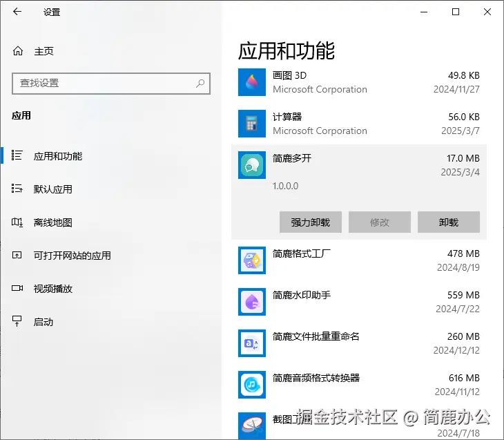Minimize the 设置 window
The height and width of the screenshot is (440, 504).
tap(424, 12)
